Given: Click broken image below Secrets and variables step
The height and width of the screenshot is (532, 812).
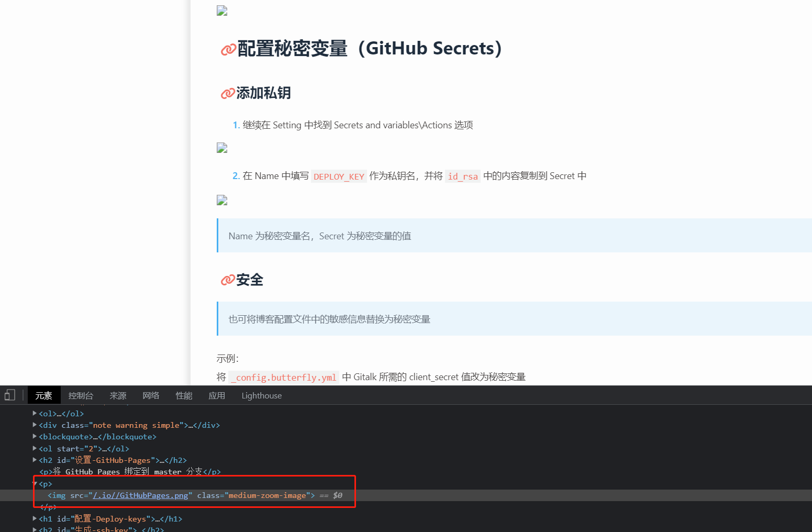Looking at the screenshot, I should pyautogui.click(x=222, y=148).
